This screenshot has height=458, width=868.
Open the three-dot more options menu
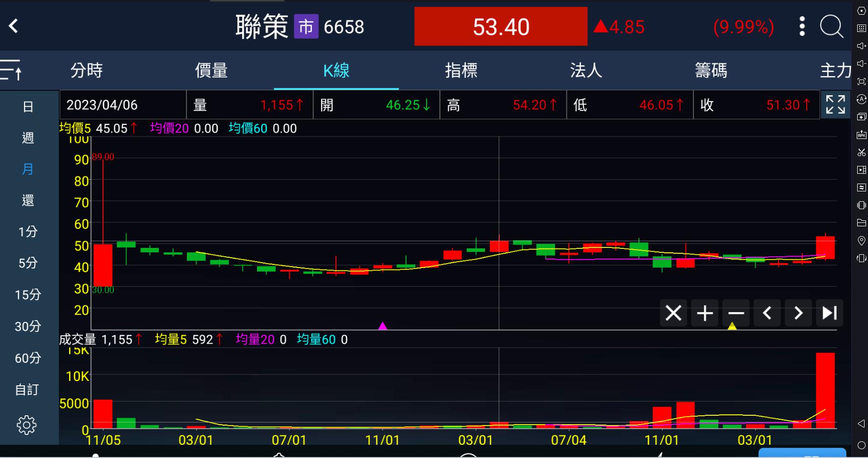point(802,27)
